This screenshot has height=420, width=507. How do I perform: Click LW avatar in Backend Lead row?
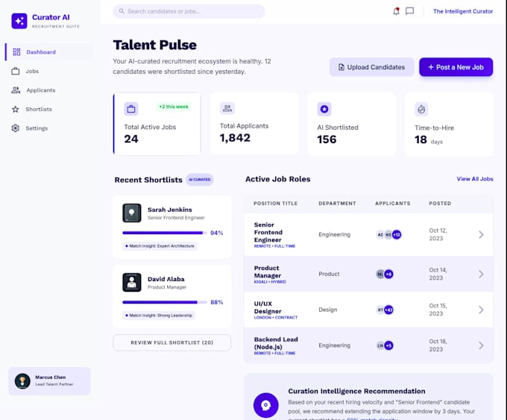click(380, 345)
